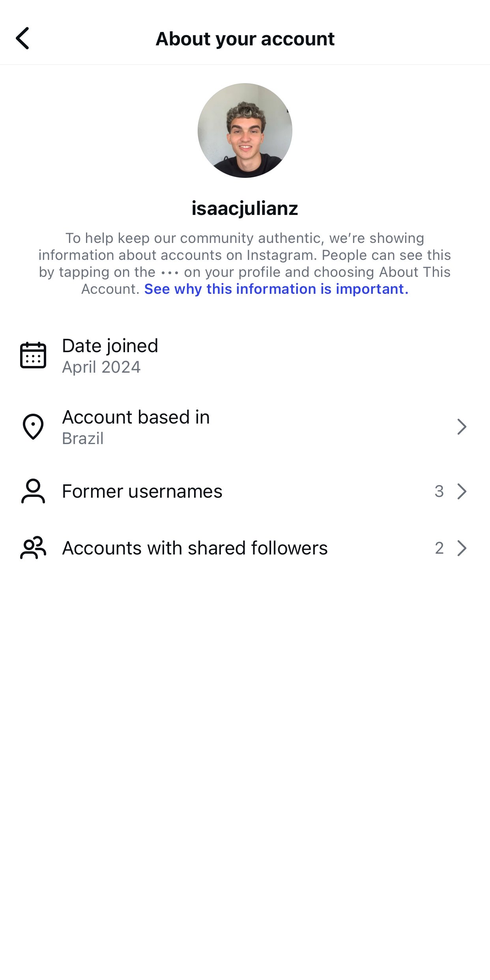Screen dimensions: 490x980
Task: Expand the Account based in chevron
Action: (462, 427)
